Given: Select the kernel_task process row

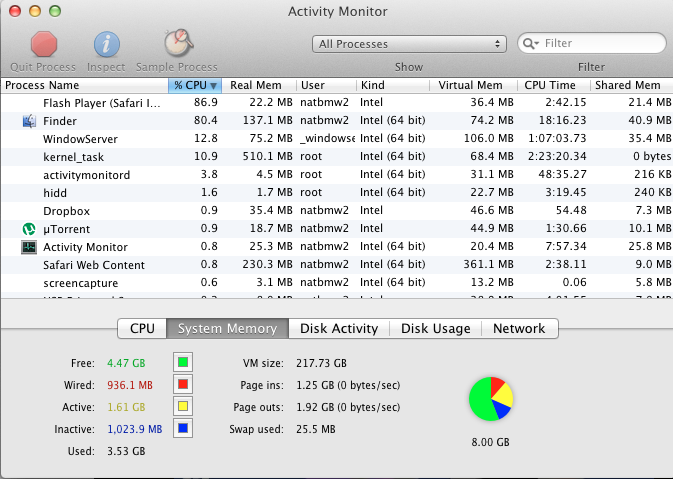Looking at the screenshot, I should pyautogui.click(x=336, y=157).
